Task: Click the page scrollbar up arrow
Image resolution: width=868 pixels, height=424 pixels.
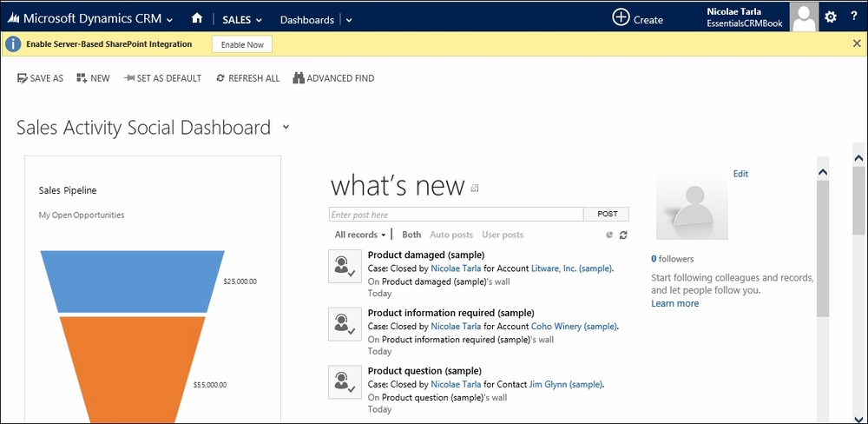Action: (x=858, y=158)
